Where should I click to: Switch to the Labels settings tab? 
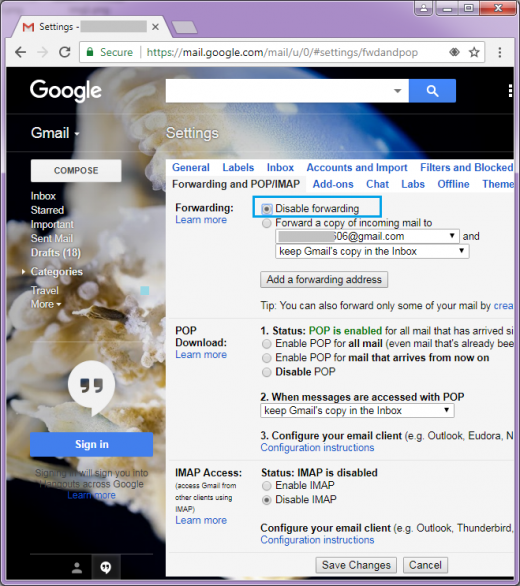pyautogui.click(x=238, y=167)
